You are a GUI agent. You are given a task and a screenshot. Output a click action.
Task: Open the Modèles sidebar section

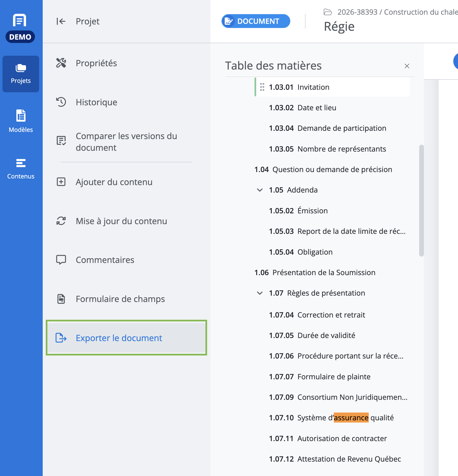pyautogui.click(x=21, y=121)
